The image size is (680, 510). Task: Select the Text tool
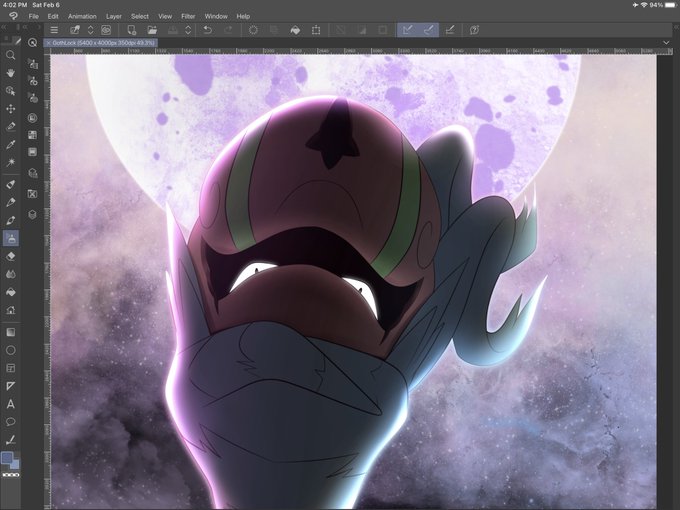pos(10,404)
